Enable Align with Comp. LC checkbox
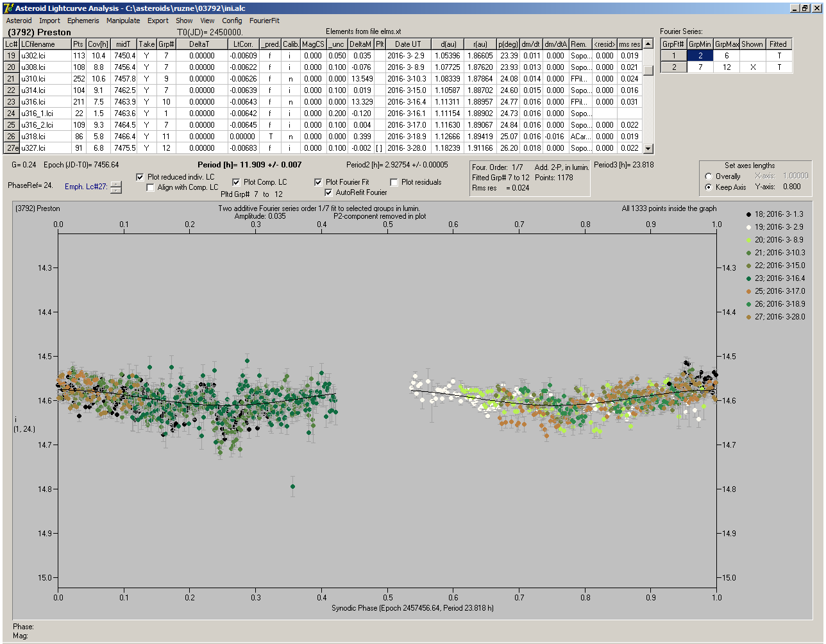Image resolution: width=826 pixels, height=644 pixels. click(151, 187)
